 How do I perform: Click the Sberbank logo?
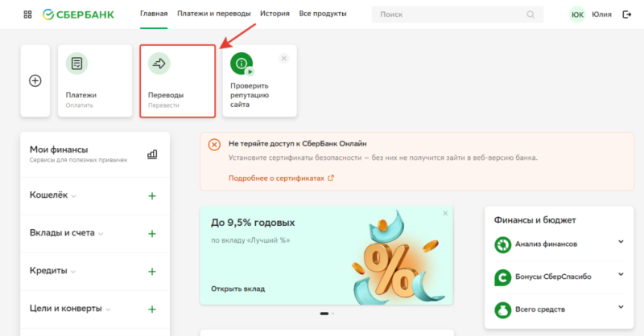coord(78,14)
